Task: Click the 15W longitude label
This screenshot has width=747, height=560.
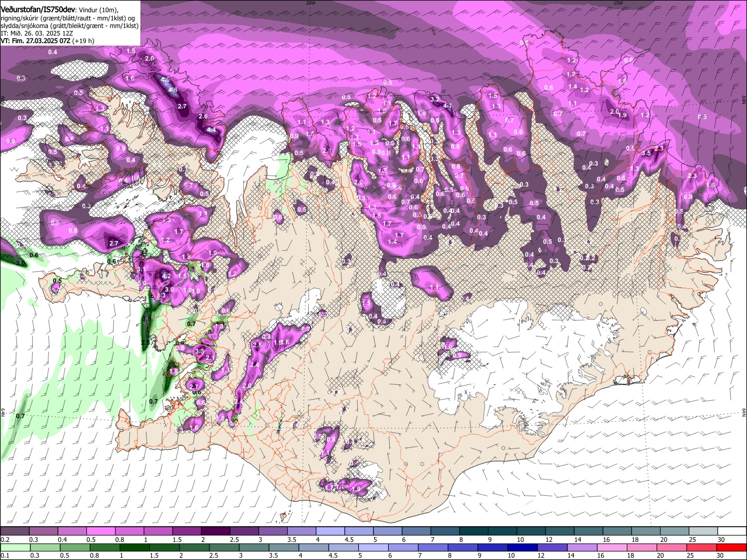Action: 618,3
